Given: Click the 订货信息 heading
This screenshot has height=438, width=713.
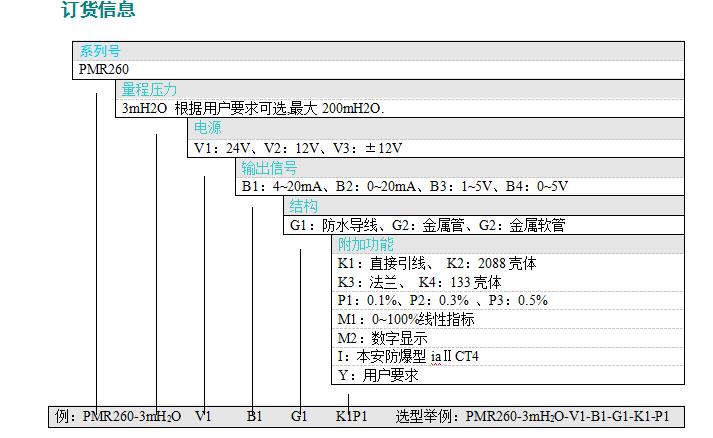Looking at the screenshot, I should 98,11.
